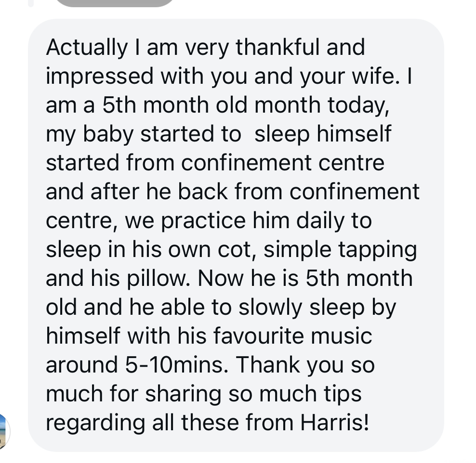Click the word 'baby' in the message
The width and height of the screenshot is (476, 463).
[108, 135]
